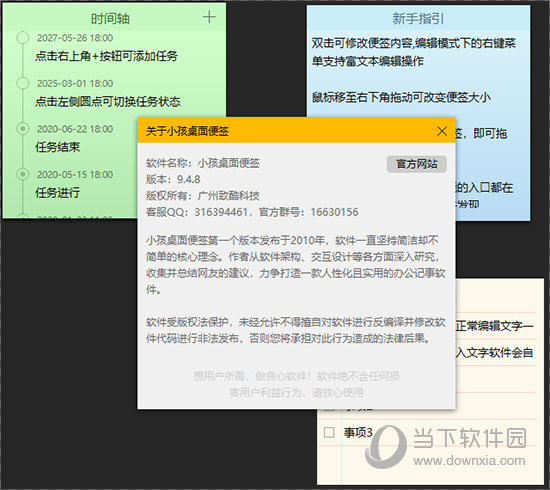
Task: Click 软件名称：小孩桌面便签 line
Action: (203, 163)
